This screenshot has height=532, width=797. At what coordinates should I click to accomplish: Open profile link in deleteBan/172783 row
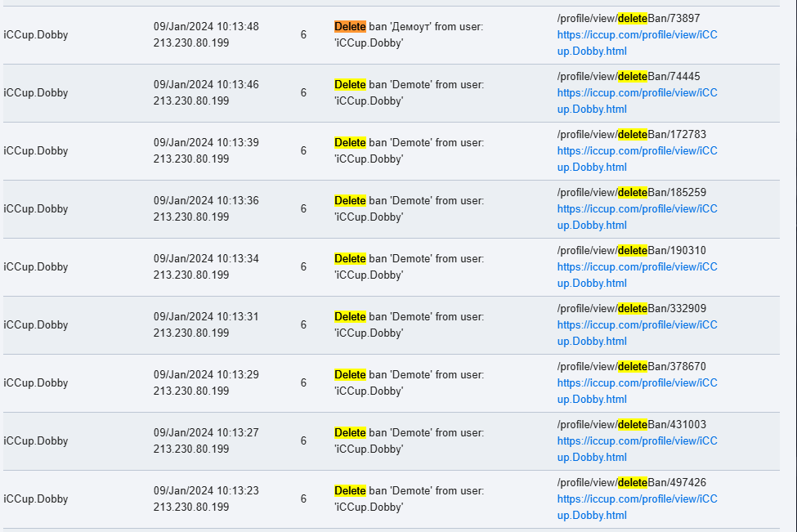click(637, 159)
